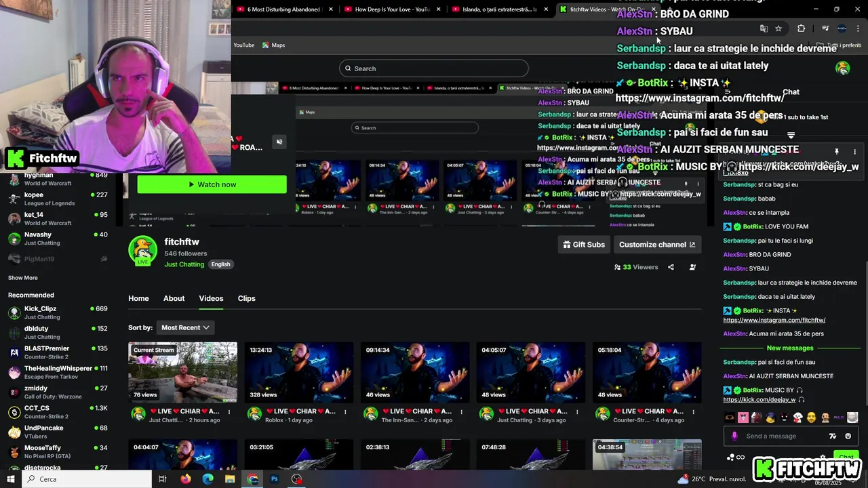Switch to the Home channel tab
868x488 pixels.
(x=138, y=298)
